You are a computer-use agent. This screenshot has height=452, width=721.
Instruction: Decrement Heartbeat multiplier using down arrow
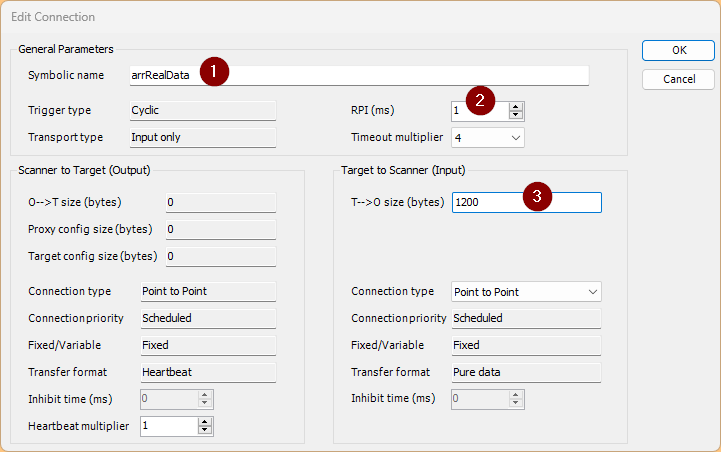click(205, 431)
